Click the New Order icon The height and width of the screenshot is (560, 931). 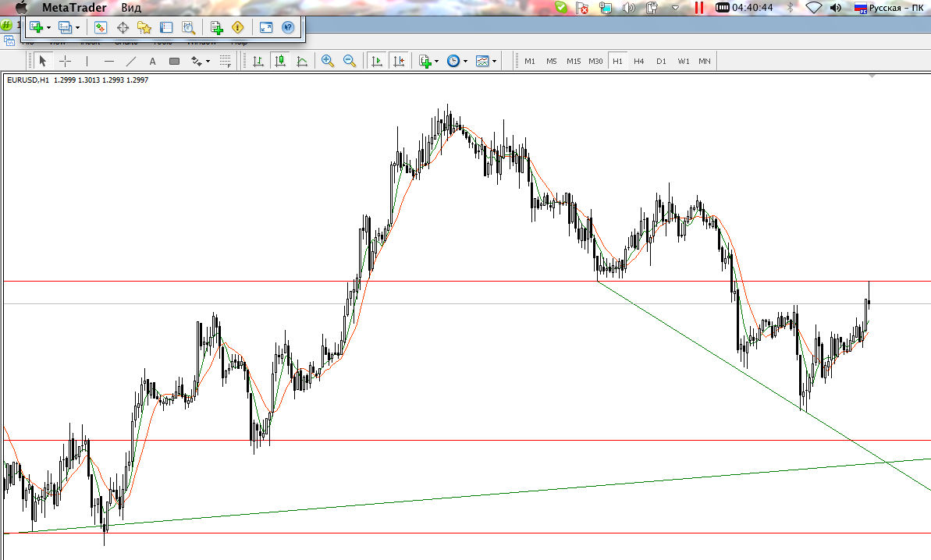[x=216, y=27]
